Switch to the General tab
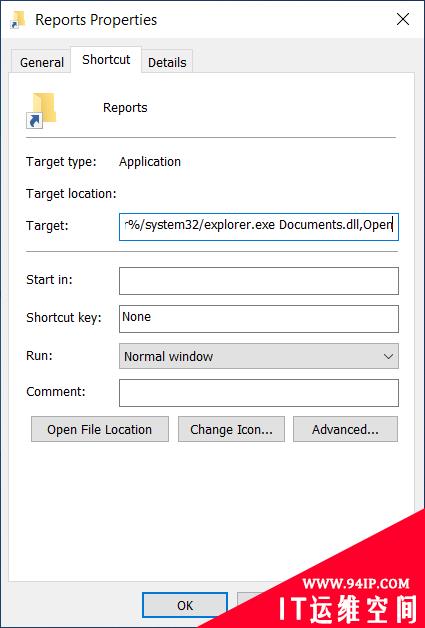This screenshot has height=628, width=425. click(42, 62)
